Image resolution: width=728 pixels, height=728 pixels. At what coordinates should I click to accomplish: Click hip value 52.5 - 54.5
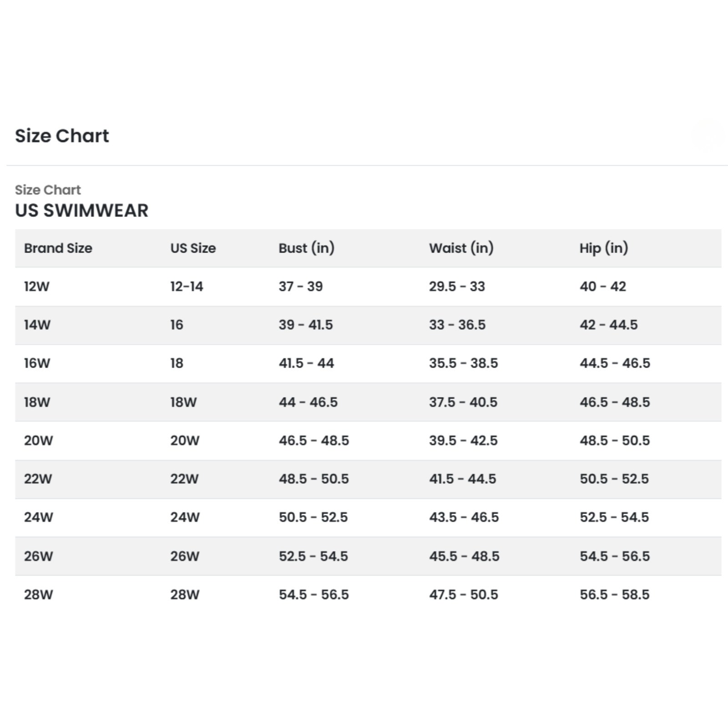click(x=614, y=517)
